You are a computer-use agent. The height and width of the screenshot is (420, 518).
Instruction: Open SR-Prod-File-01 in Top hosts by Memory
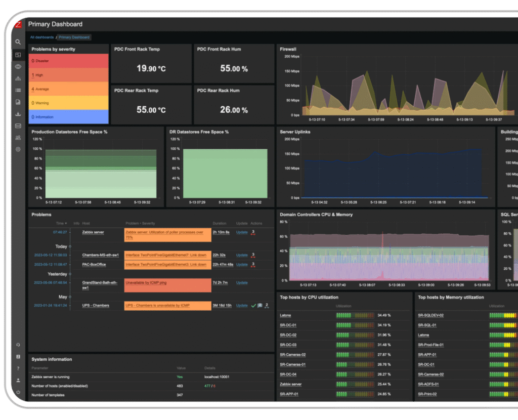431,345
